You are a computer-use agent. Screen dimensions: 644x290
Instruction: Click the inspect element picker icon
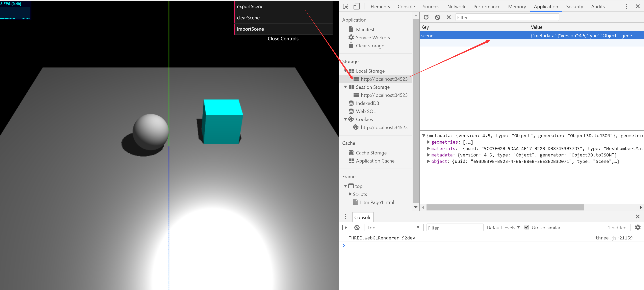(346, 7)
